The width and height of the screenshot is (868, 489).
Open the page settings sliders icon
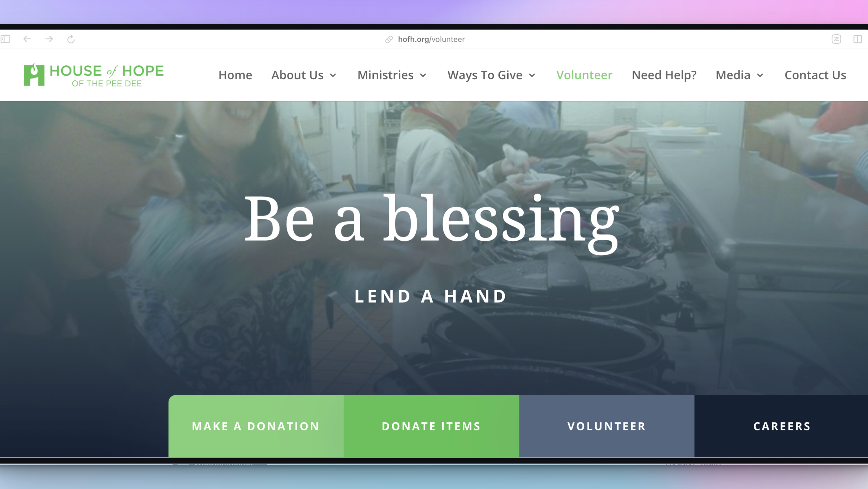coord(836,39)
